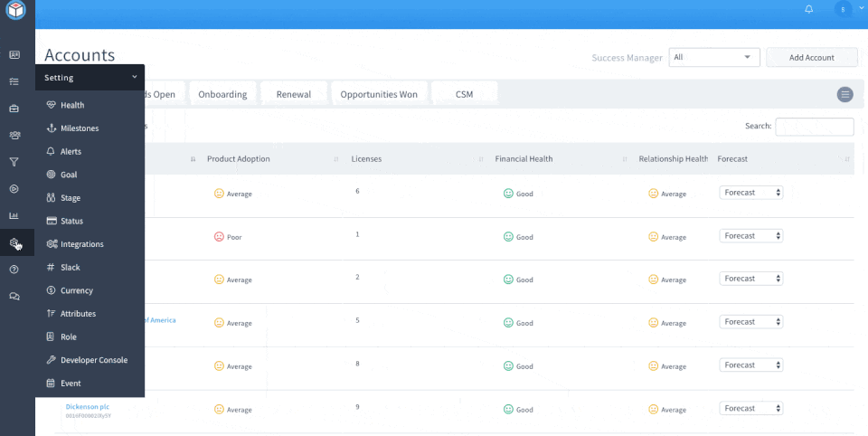868x436 pixels.
Task: Click the Poor product adoption rating
Action: click(x=228, y=237)
